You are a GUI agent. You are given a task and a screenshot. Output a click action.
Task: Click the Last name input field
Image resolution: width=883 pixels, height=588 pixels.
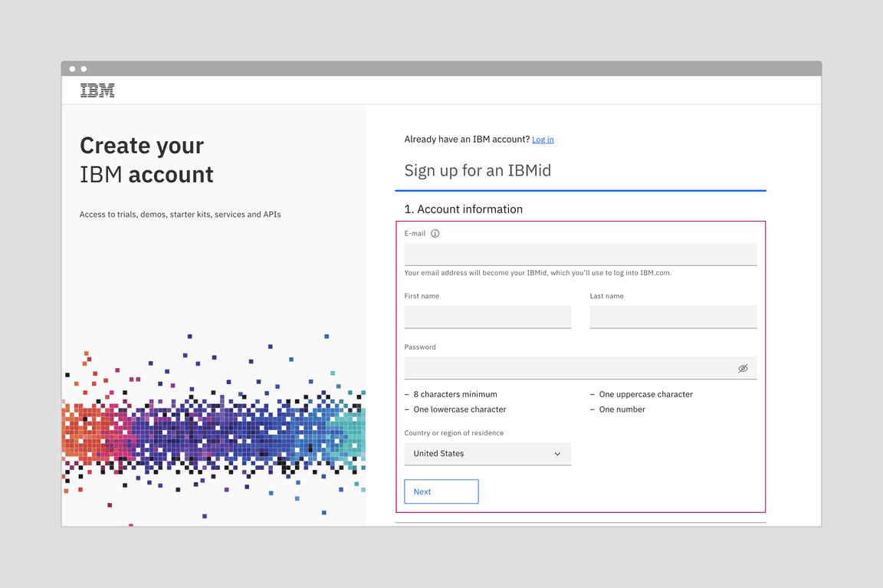coord(673,317)
